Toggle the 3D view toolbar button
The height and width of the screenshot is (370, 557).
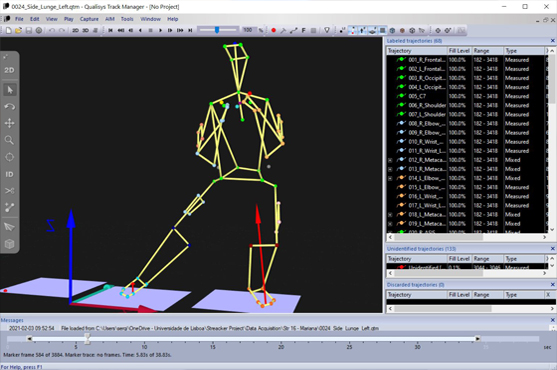tap(86, 31)
